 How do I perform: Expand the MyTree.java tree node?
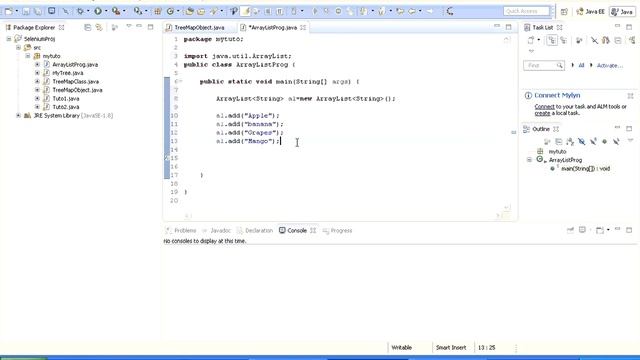(x=37, y=73)
